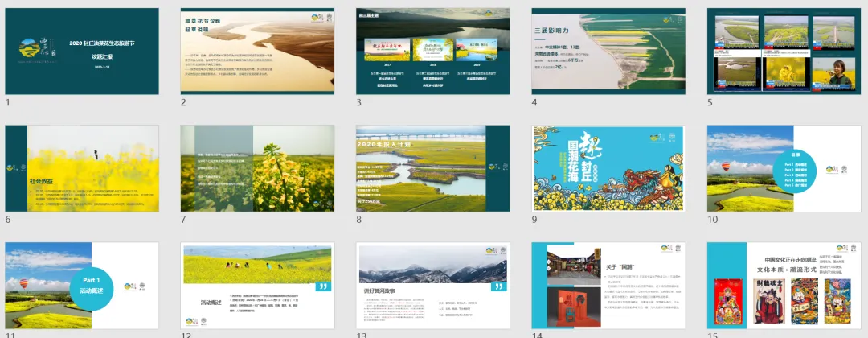Click the slide number label "2"
The height and width of the screenshot is (338, 868).
(x=183, y=102)
